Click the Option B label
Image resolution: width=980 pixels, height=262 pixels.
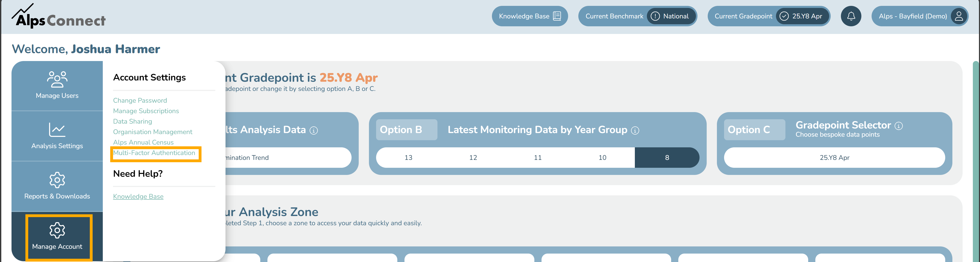click(x=407, y=130)
